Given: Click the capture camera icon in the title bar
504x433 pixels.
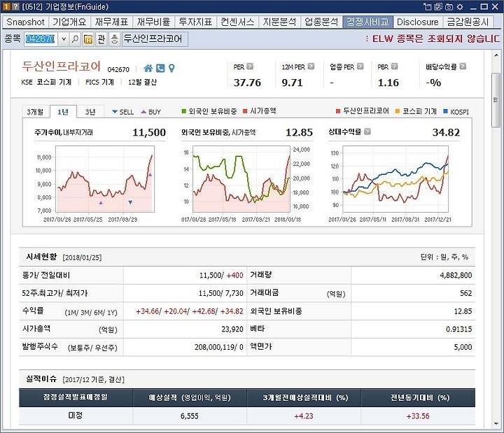Looking at the screenshot, I should (x=449, y=6).
